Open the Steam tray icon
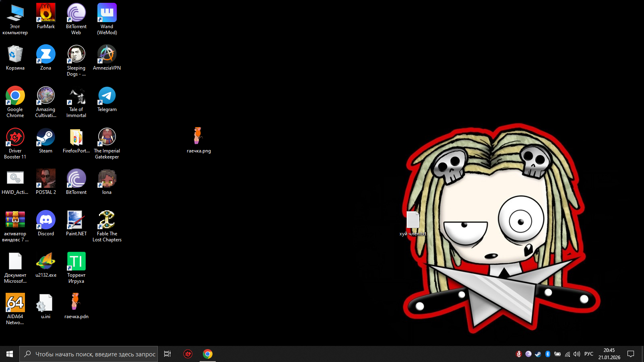This screenshot has width=644, height=362. 538,354
